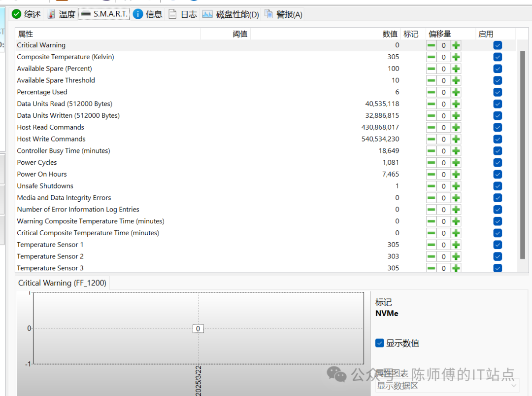Open the 磁盘性能(D) tab
Viewport: 532px width, 396px height.
point(231,14)
